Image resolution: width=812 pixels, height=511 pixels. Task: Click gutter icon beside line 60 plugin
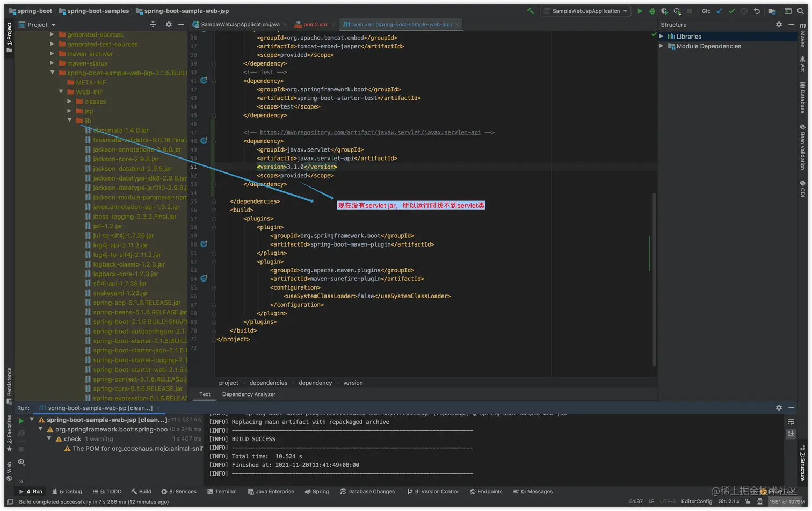pyautogui.click(x=204, y=244)
